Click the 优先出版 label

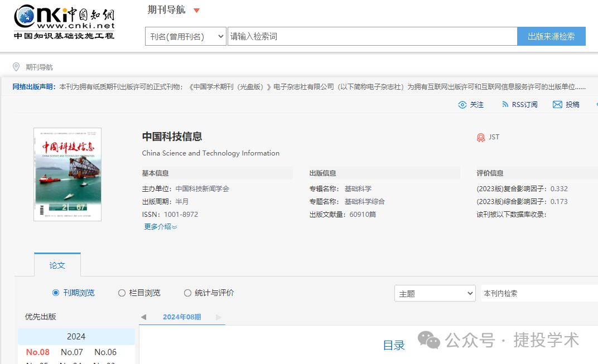[40, 317]
